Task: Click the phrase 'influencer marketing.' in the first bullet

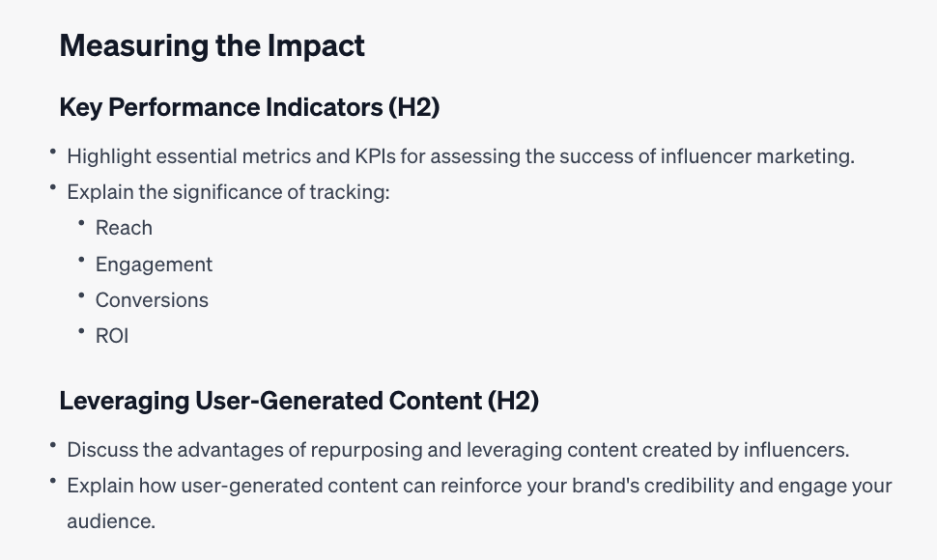Action: click(x=757, y=156)
